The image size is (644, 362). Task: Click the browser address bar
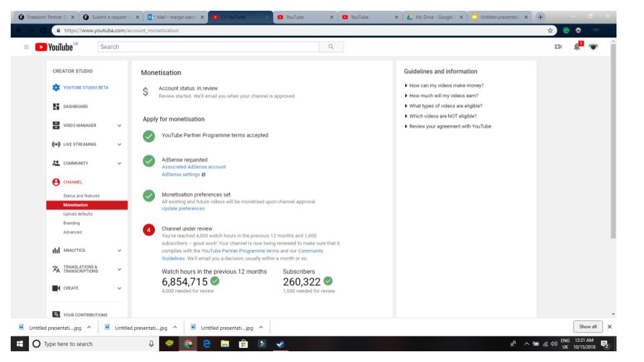coord(303,30)
